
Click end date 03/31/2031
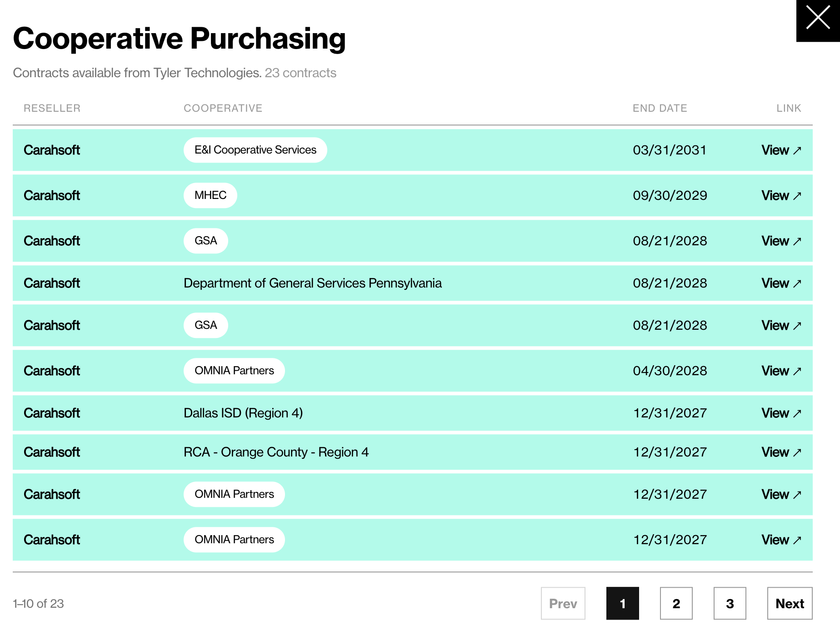click(x=670, y=150)
